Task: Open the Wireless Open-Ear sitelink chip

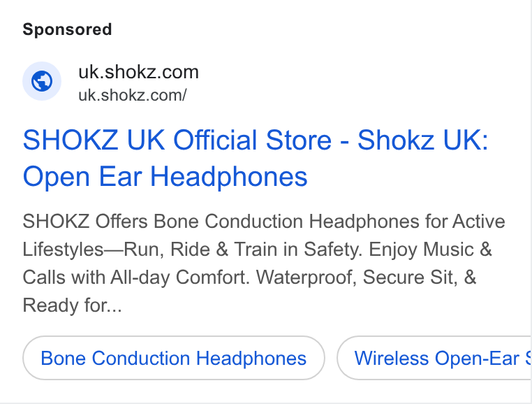Action: (x=434, y=358)
